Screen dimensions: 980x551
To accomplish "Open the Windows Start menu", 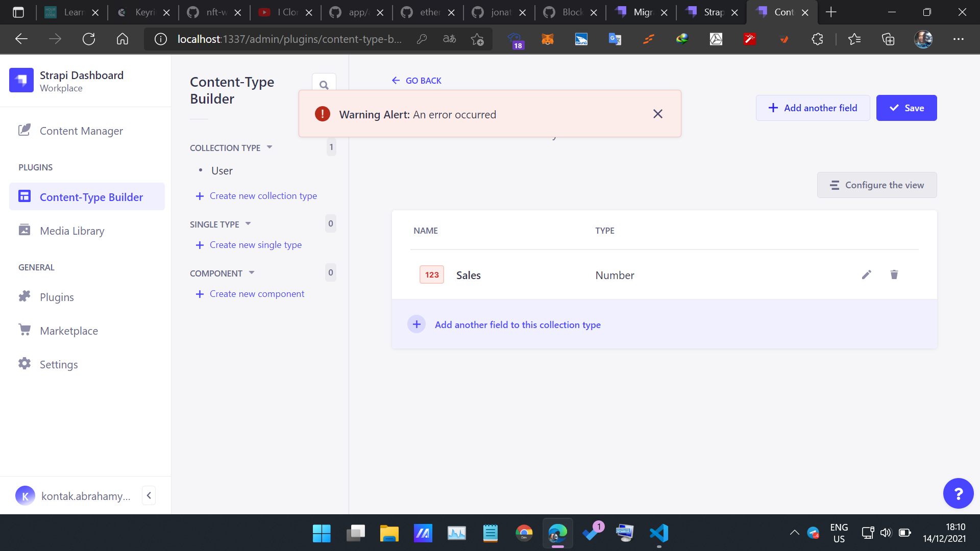I will 322,533.
